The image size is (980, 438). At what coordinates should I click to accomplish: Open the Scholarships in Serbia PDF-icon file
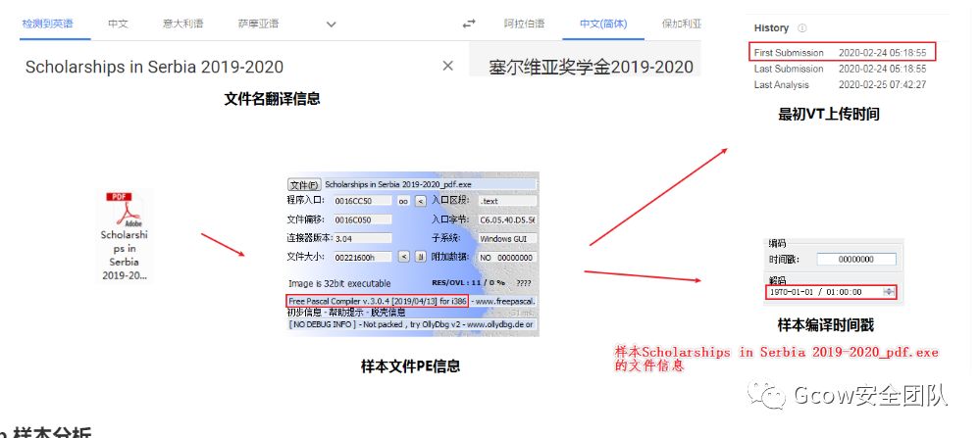[x=124, y=236]
